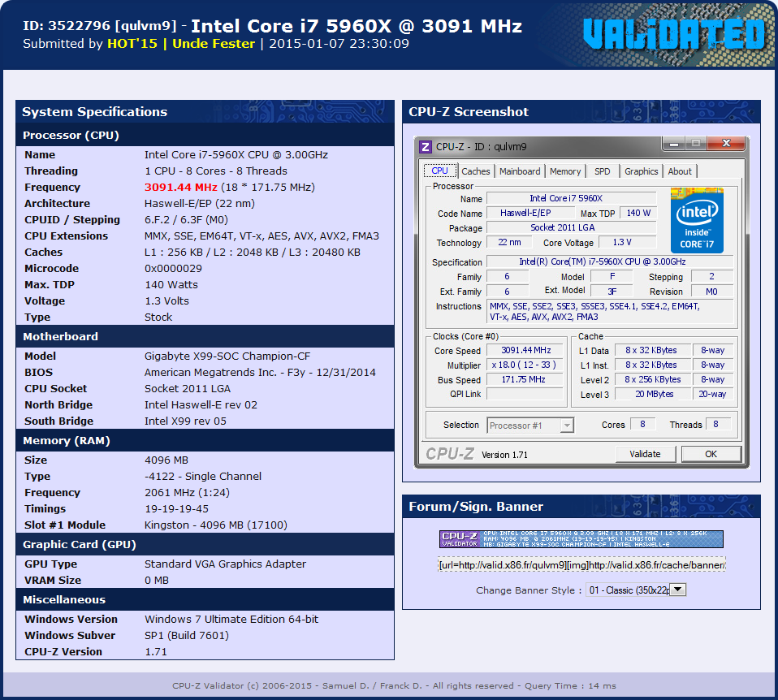
Task: Click Kingston - 4096 MB (17100) module
Action: [x=216, y=525]
